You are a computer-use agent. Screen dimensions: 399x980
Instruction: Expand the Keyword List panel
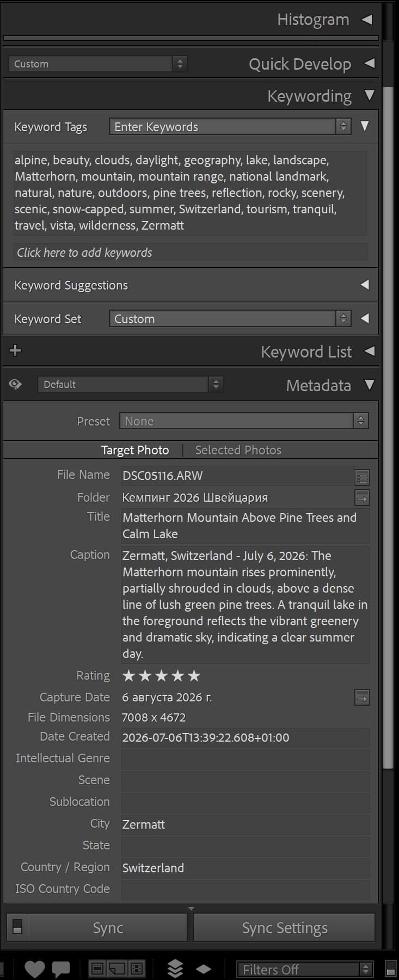coord(370,351)
